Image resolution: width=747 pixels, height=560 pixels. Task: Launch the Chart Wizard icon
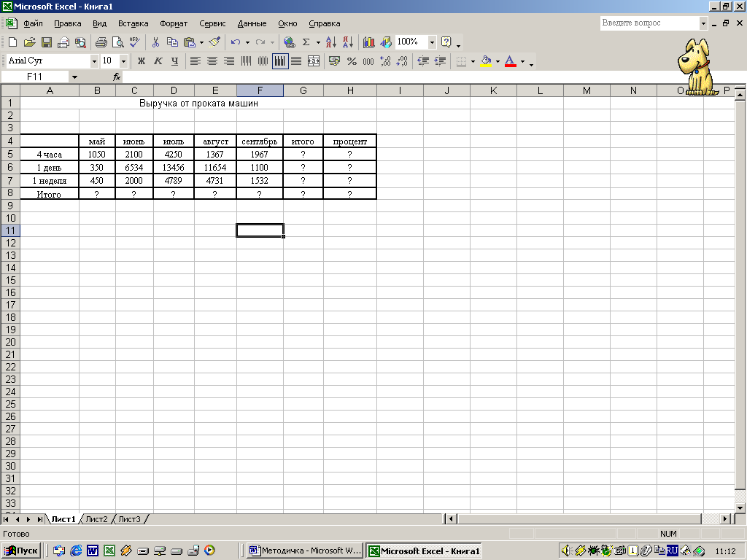pyautogui.click(x=368, y=42)
